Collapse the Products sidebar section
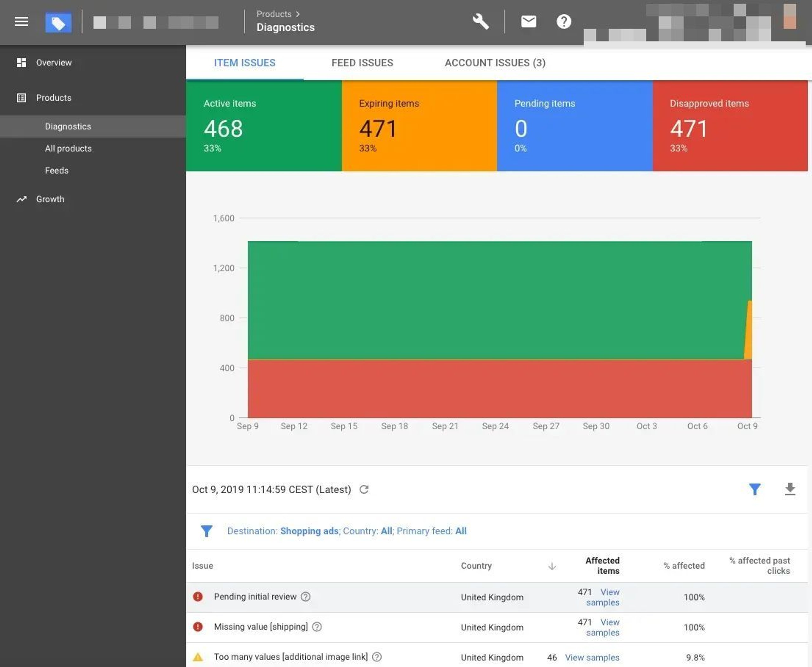The width and height of the screenshot is (812, 667). point(53,98)
